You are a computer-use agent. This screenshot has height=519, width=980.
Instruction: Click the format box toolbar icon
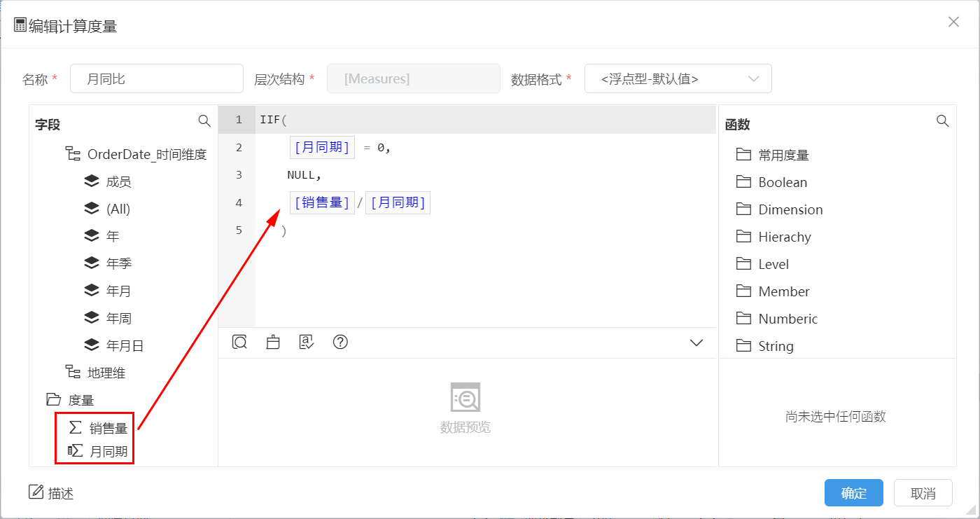pos(273,342)
